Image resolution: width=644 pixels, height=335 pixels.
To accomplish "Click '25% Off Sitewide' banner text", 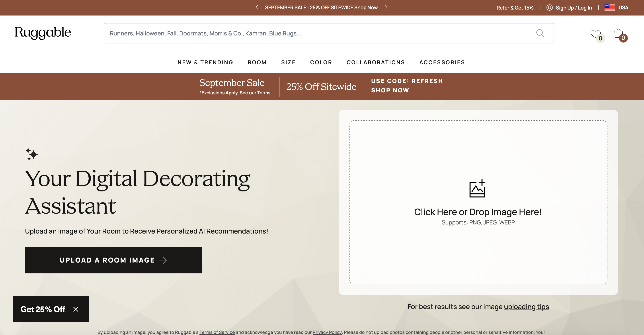I will (321, 87).
